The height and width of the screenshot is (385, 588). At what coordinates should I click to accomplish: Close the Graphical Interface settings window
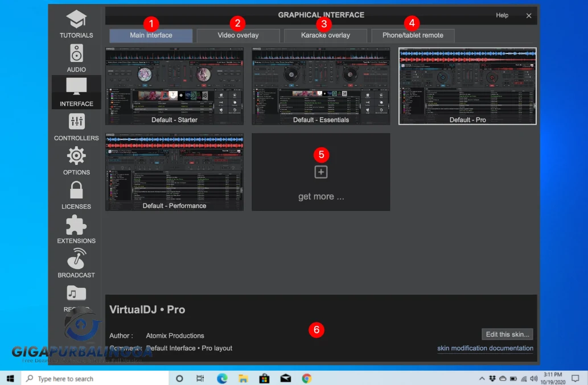[x=529, y=16]
